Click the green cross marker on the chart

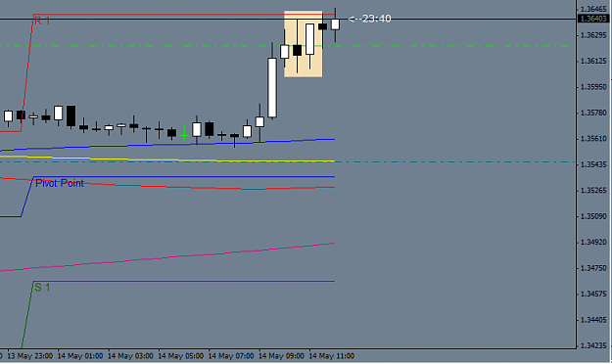(184, 135)
